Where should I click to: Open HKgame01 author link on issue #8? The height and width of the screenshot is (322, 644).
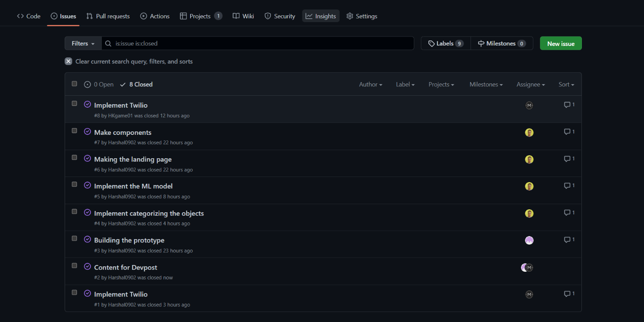click(x=120, y=116)
